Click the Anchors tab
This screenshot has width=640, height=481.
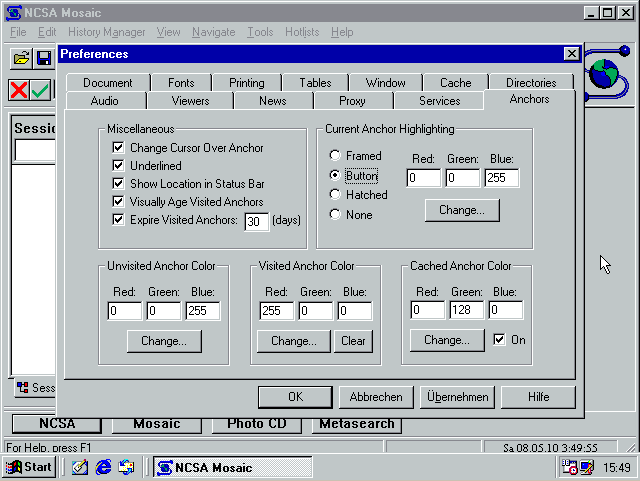click(x=529, y=99)
